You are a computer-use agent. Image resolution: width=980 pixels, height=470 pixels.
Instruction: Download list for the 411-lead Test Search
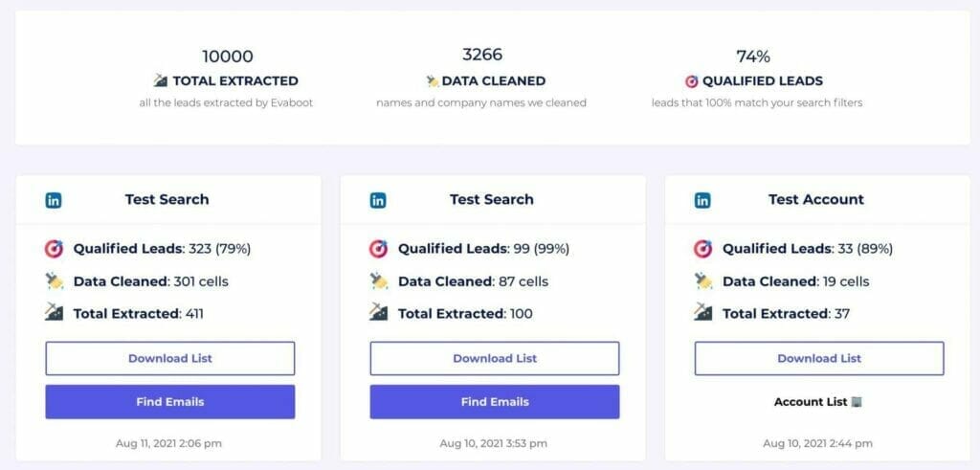click(170, 358)
